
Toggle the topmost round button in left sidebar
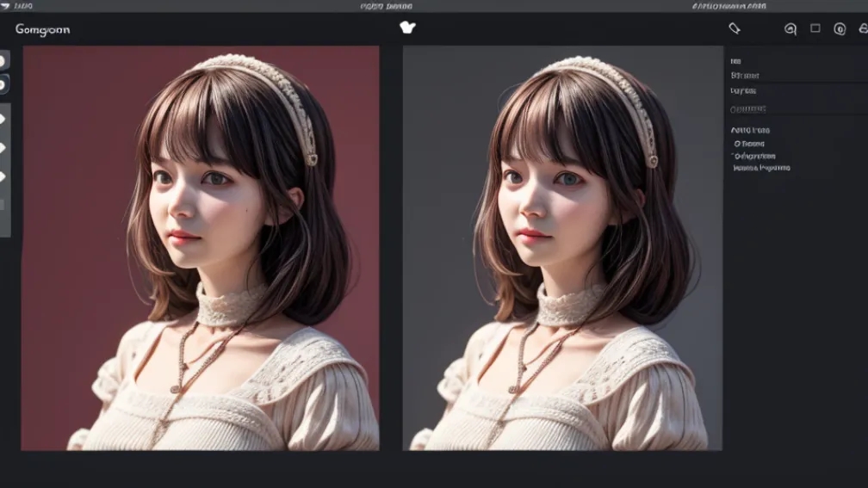[3, 60]
